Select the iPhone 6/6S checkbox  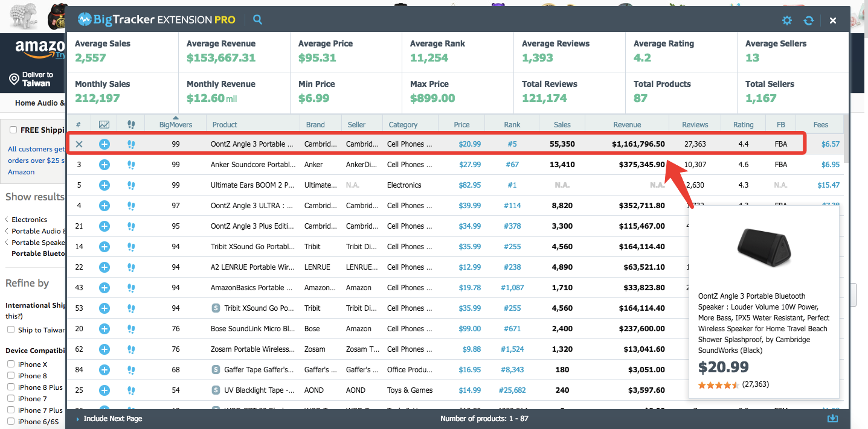pyautogui.click(x=11, y=422)
